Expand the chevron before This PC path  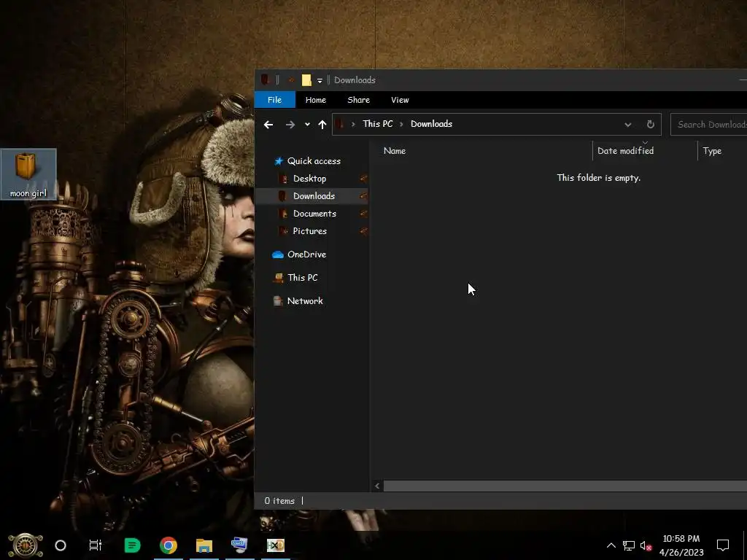click(353, 124)
